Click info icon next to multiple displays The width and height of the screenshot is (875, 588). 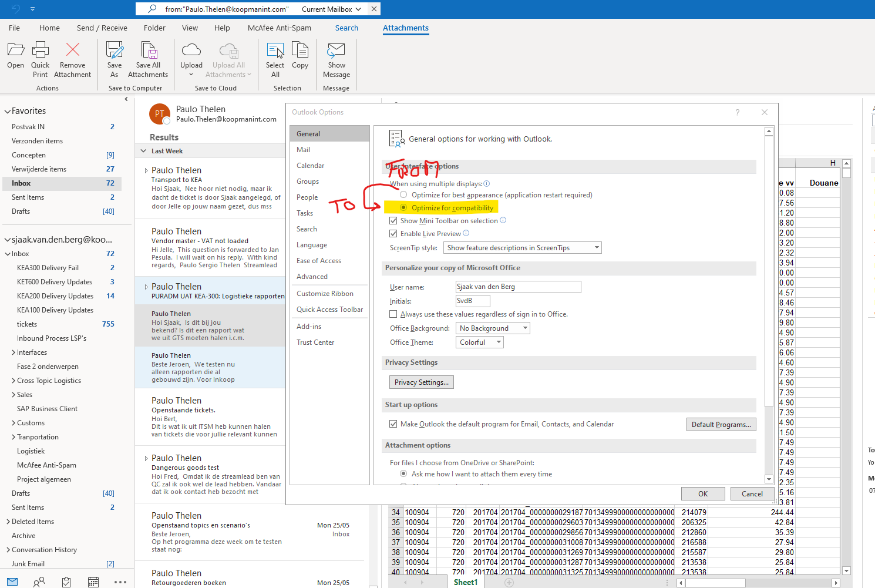coord(487,184)
